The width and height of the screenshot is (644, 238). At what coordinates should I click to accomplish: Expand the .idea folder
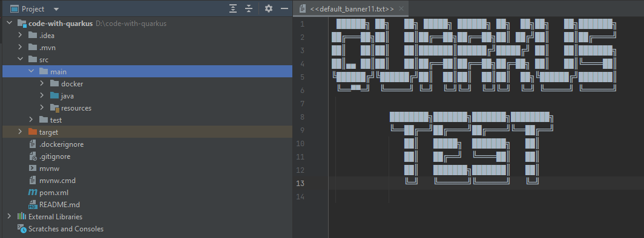[x=20, y=36]
